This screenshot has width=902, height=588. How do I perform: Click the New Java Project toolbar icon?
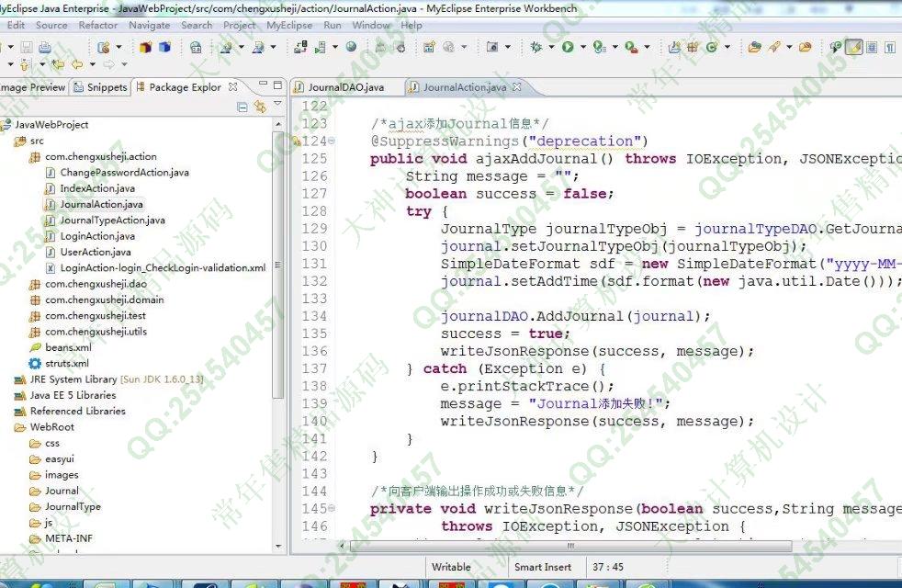point(674,47)
